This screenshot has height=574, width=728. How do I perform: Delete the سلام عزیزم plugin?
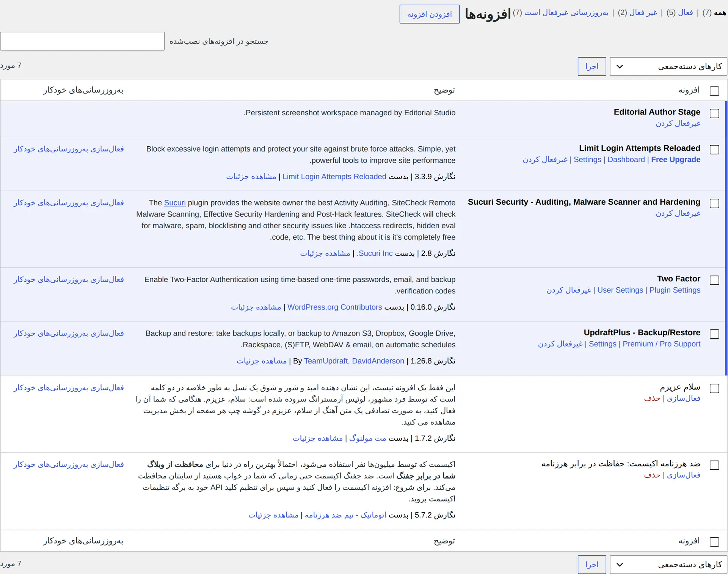pos(652,398)
